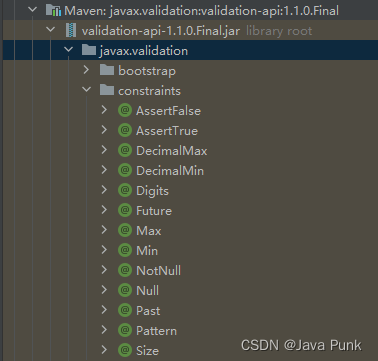Select the 'AssertFalse' class name
The height and width of the screenshot is (361, 378).
pyautogui.click(x=168, y=111)
